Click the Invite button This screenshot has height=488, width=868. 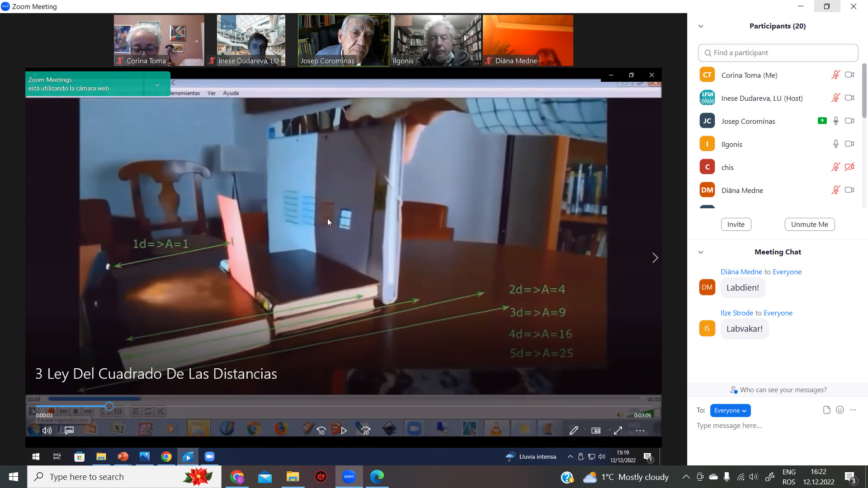pos(736,225)
